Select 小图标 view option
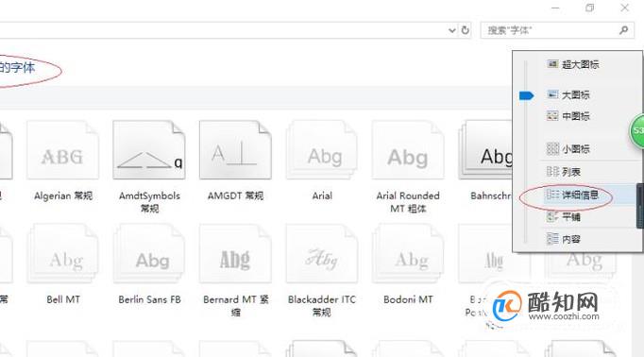The height and width of the screenshot is (357, 644). (x=568, y=148)
